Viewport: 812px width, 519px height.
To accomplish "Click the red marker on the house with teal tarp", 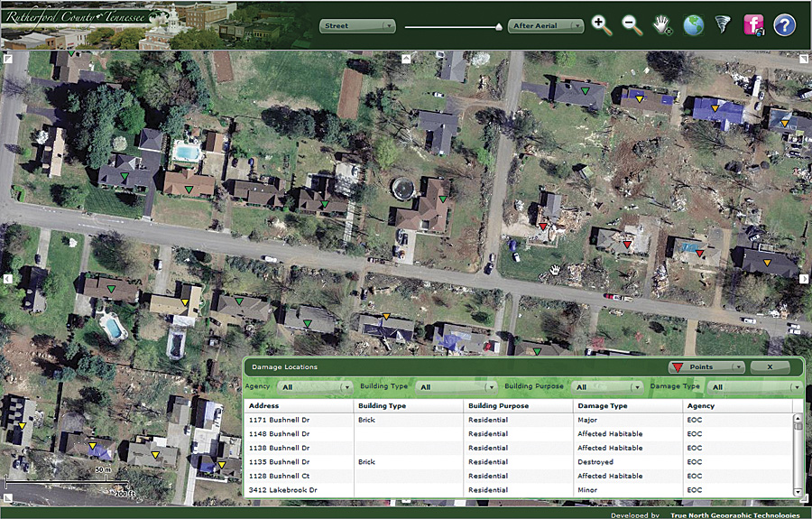I will click(x=699, y=254).
